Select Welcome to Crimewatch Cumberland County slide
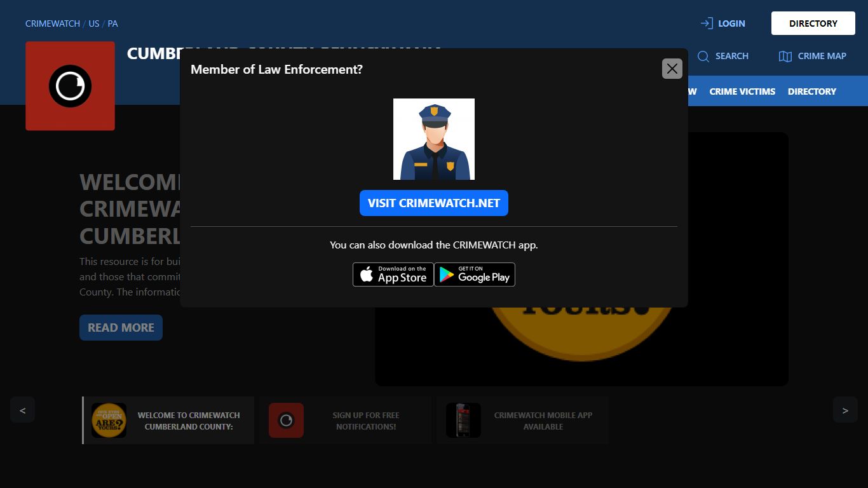Screen dimensions: 868x488 coord(168,421)
